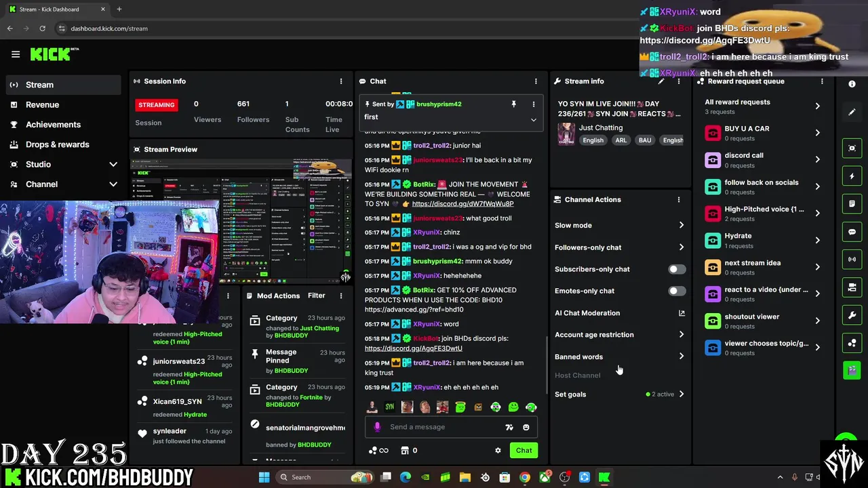The width and height of the screenshot is (868, 488).
Task: Click the chat panel scrollbar
Action: pos(547,366)
